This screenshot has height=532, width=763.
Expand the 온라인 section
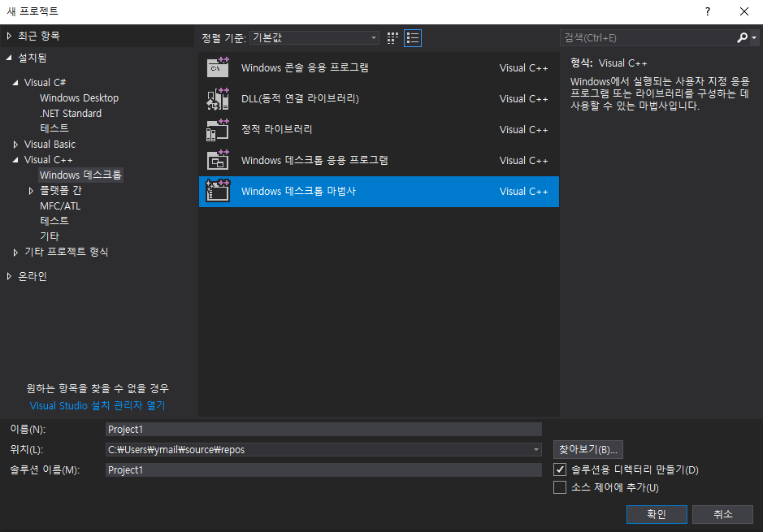9,276
